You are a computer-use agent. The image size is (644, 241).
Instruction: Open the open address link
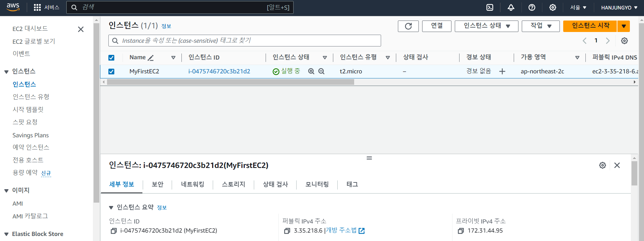coord(341,231)
